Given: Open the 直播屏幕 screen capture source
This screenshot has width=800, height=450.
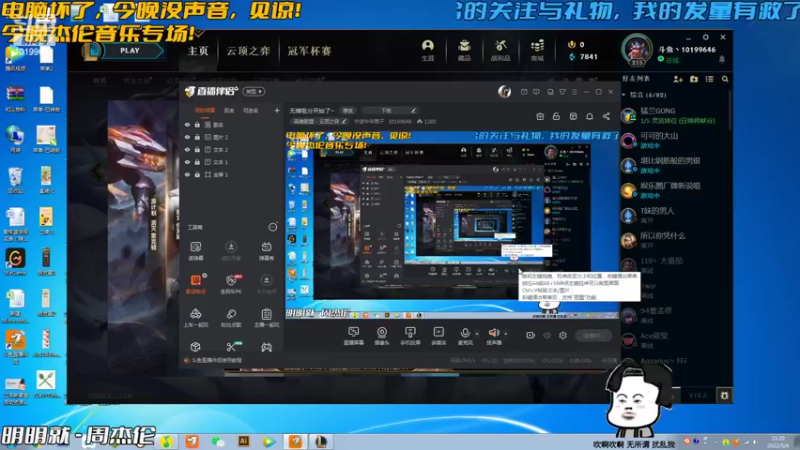Looking at the screenshot, I should [353, 336].
